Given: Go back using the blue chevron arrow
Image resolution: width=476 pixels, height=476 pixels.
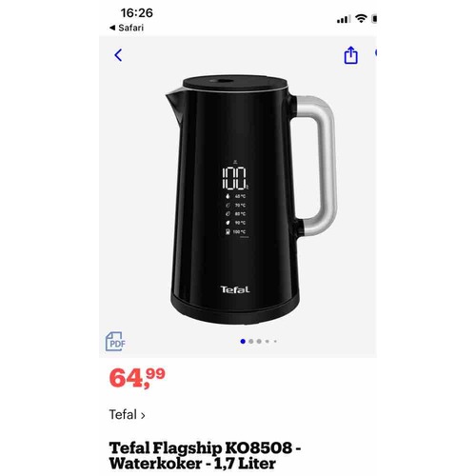Looking at the screenshot, I should pos(118,55).
